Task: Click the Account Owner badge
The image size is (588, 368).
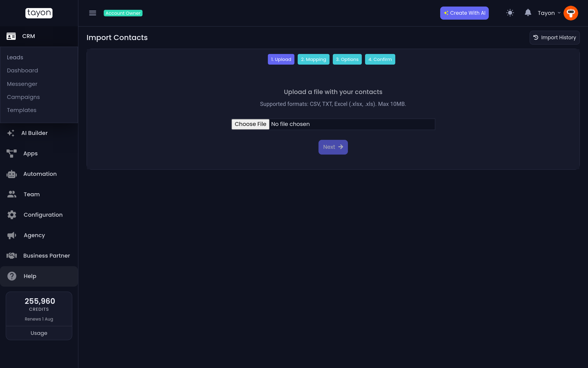Action: pyautogui.click(x=123, y=13)
